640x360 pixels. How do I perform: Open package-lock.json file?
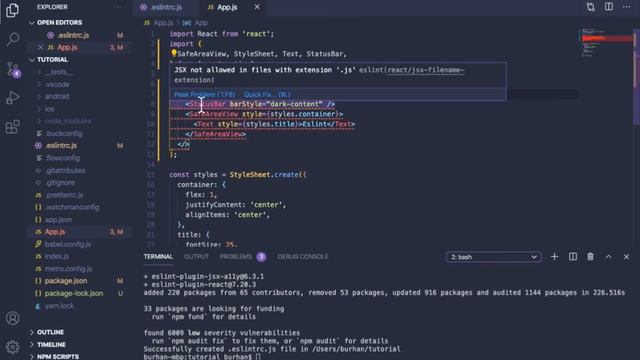pos(74,293)
